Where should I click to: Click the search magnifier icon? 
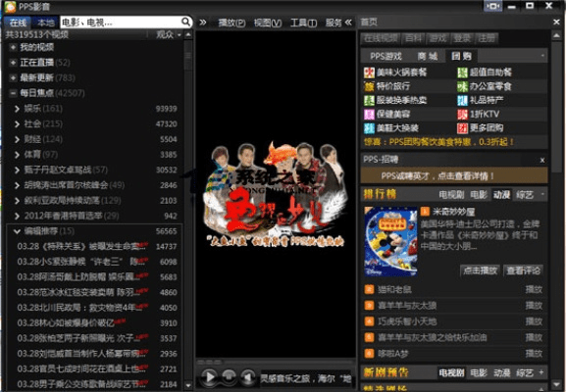coord(185,22)
